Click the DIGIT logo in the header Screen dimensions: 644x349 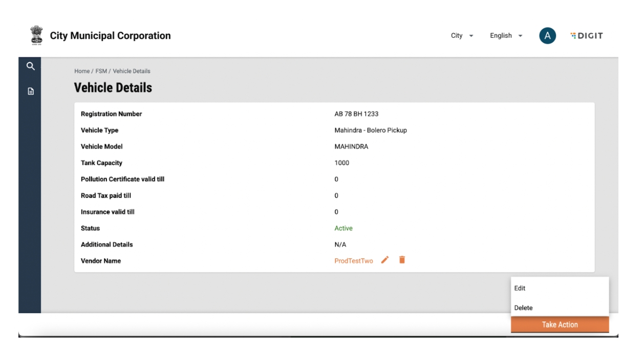pos(587,35)
